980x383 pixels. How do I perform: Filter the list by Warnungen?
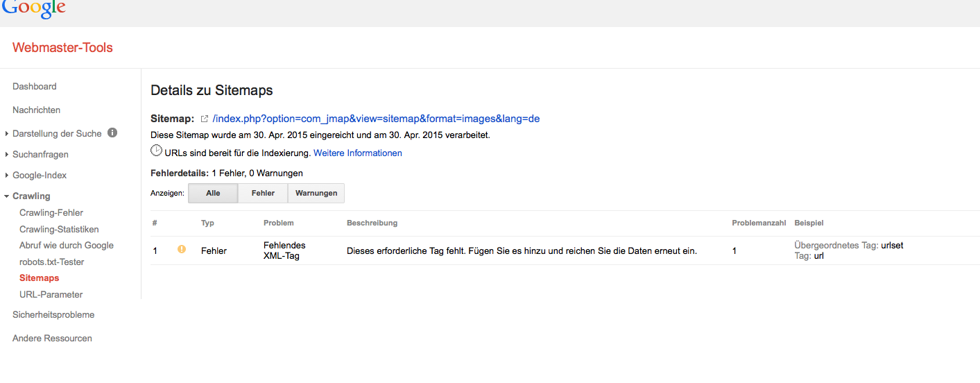click(x=316, y=193)
